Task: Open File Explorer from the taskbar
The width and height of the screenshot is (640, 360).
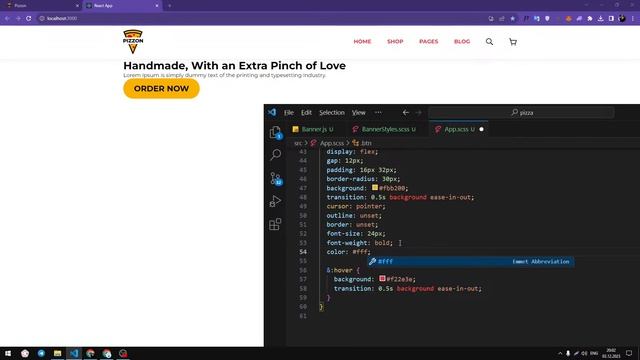Action: (58, 353)
